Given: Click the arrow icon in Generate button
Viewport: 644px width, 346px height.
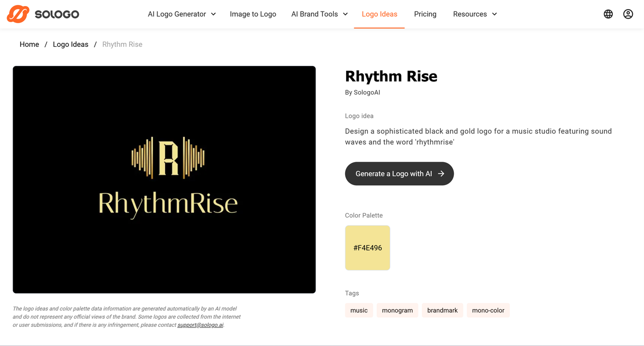Looking at the screenshot, I should pyautogui.click(x=441, y=174).
